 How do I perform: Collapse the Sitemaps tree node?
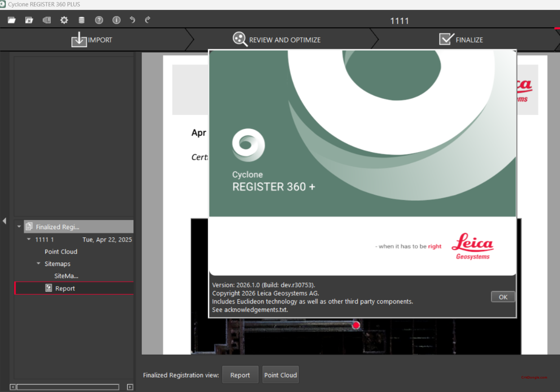[x=39, y=264]
